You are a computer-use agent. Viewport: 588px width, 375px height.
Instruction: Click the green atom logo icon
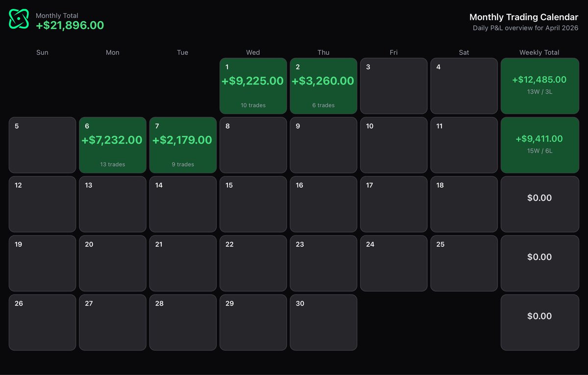(19, 19)
